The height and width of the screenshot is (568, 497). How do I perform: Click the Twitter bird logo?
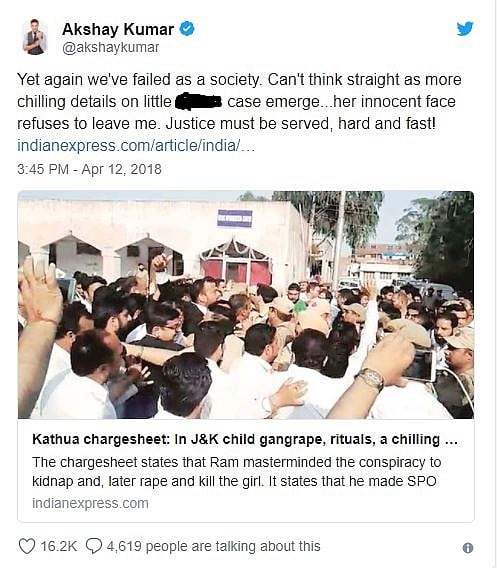click(x=465, y=29)
